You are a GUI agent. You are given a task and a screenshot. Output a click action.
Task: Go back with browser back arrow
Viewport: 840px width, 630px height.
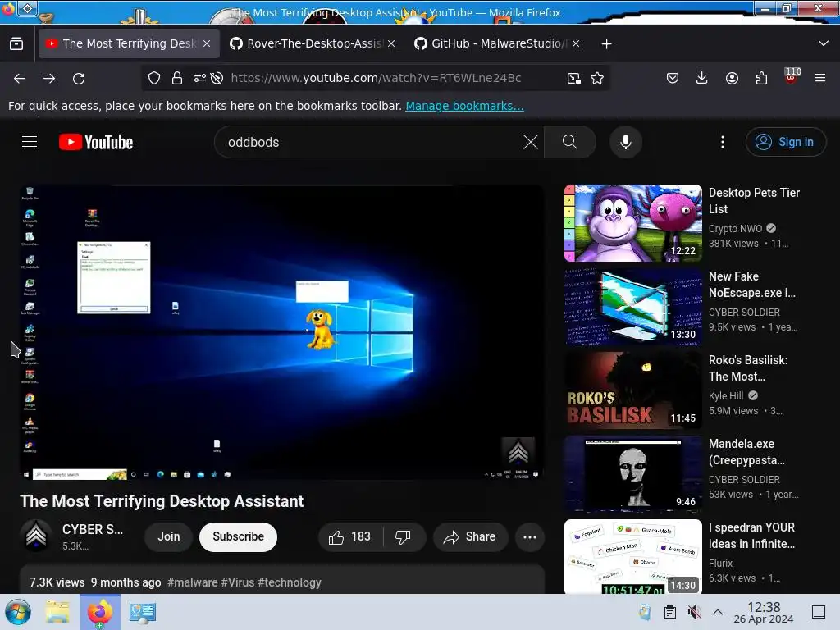[x=20, y=78]
